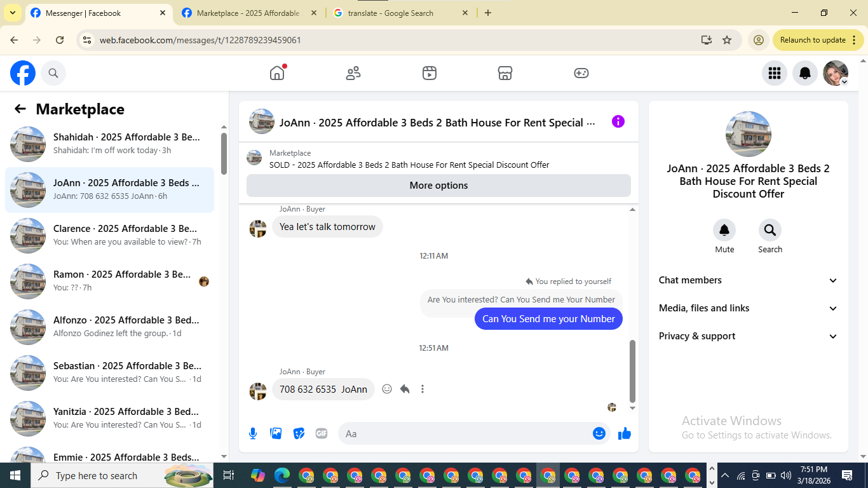Click the More options button

click(x=438, y=186)
